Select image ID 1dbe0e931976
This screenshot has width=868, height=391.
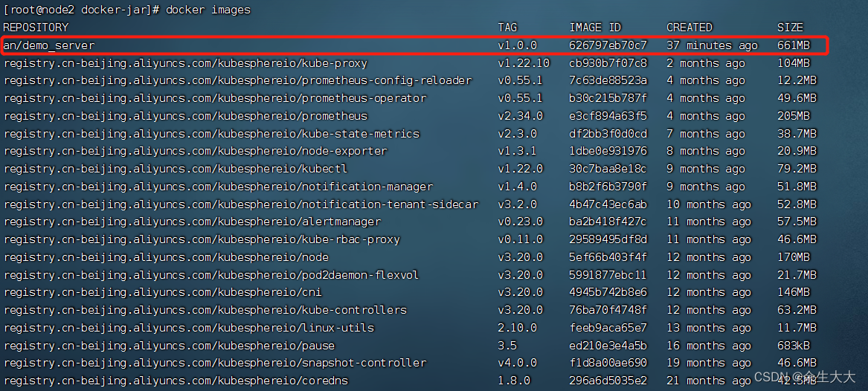[x=608, y=151]
